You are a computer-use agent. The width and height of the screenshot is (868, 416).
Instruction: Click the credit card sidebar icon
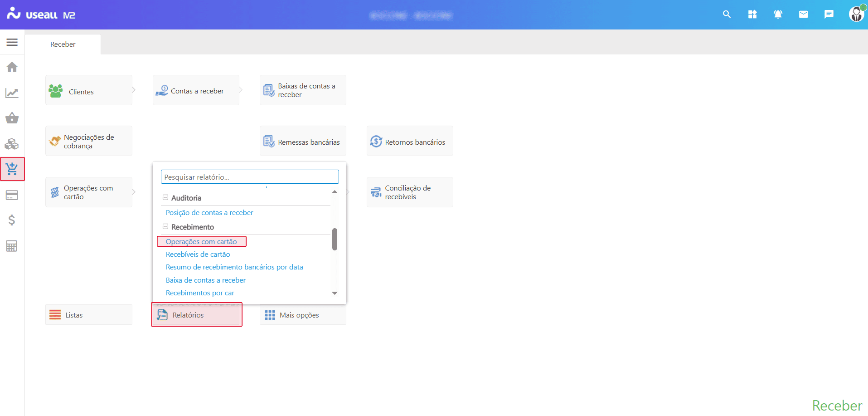tap(12, 195)
